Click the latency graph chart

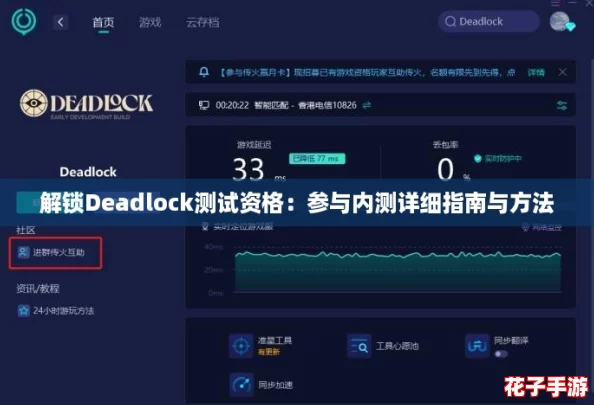398,271
